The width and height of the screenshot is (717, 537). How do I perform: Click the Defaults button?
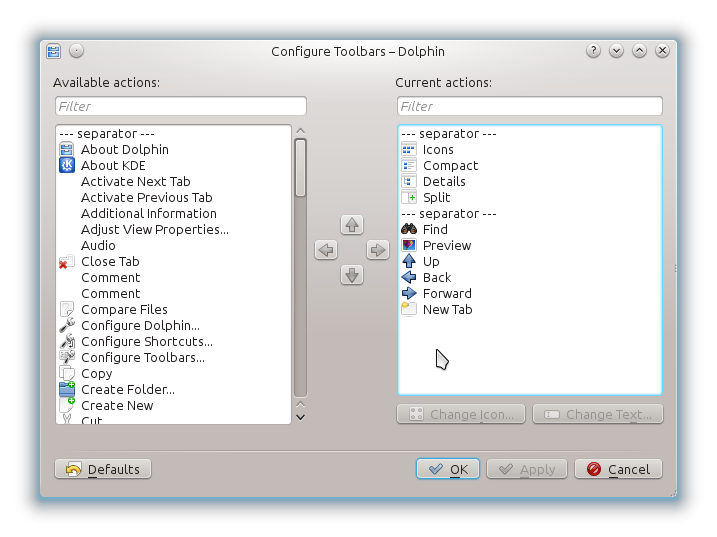tap(103, 469)
